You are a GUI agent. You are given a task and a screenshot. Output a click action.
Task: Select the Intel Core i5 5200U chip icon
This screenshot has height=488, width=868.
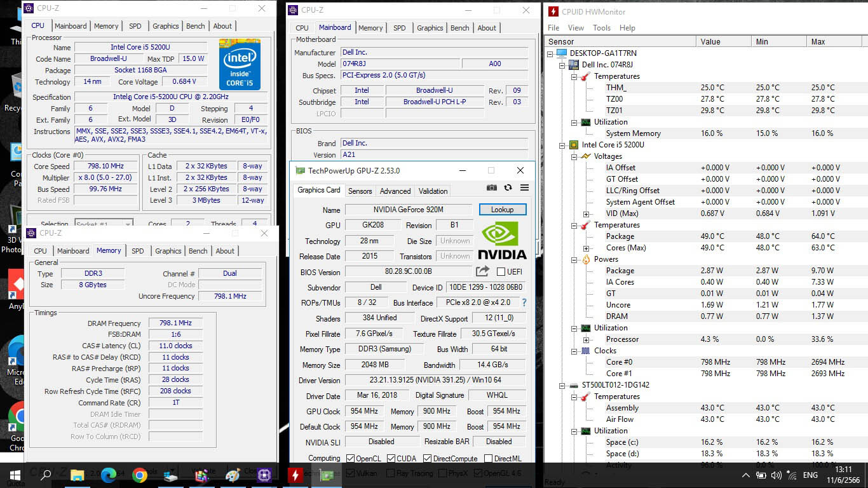[x=574, y=145]
